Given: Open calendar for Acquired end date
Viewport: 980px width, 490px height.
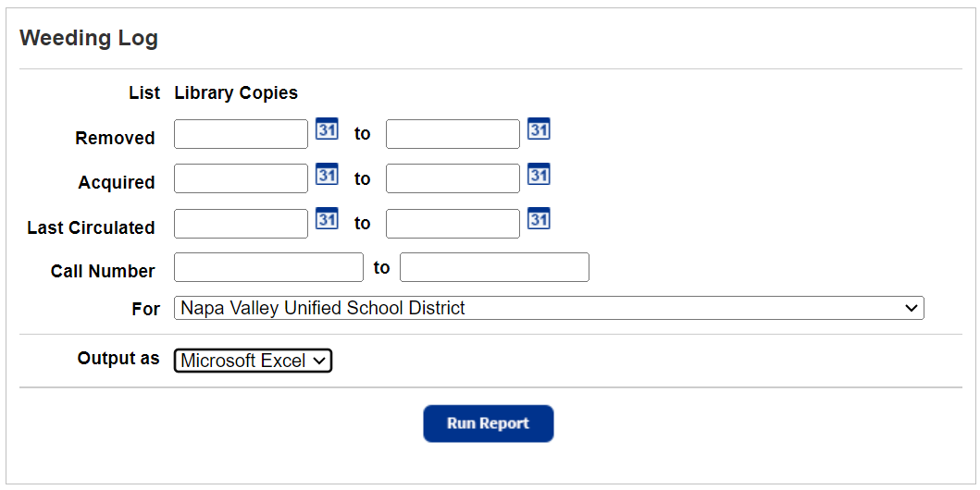Looking at the screenshot, I should click(x=539, y=174).
